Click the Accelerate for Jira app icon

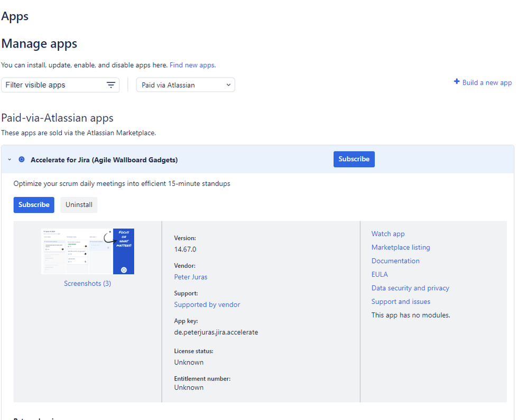pos(22,160)
